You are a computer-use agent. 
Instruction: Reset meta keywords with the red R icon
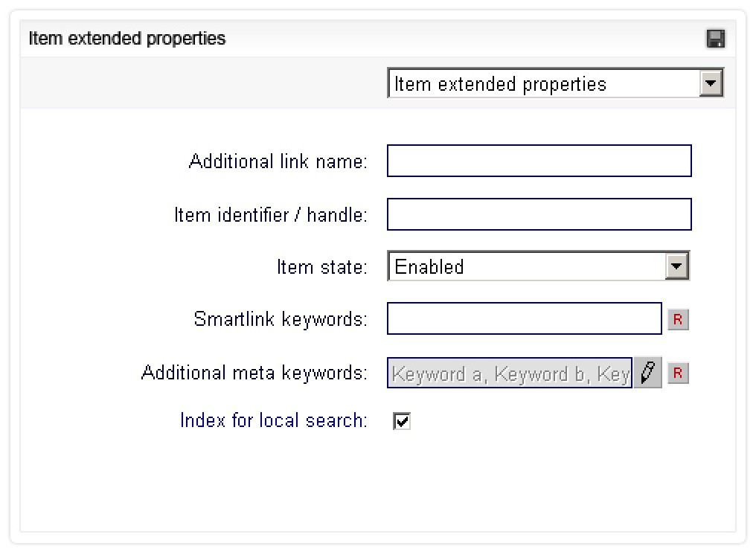(678, 373)
